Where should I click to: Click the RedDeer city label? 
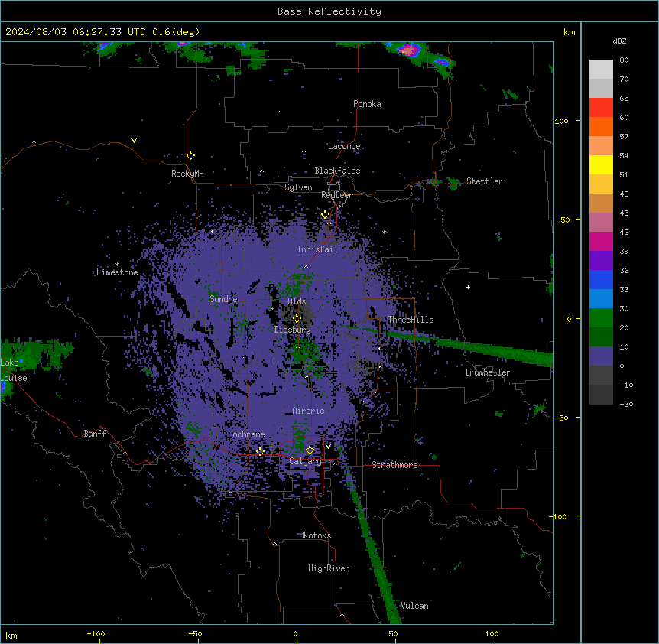336,195
